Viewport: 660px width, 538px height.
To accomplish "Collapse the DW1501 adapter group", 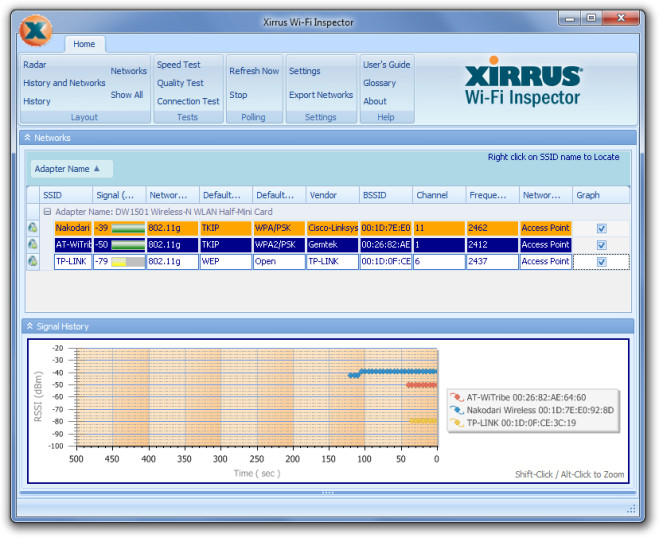I will point(47,212).
